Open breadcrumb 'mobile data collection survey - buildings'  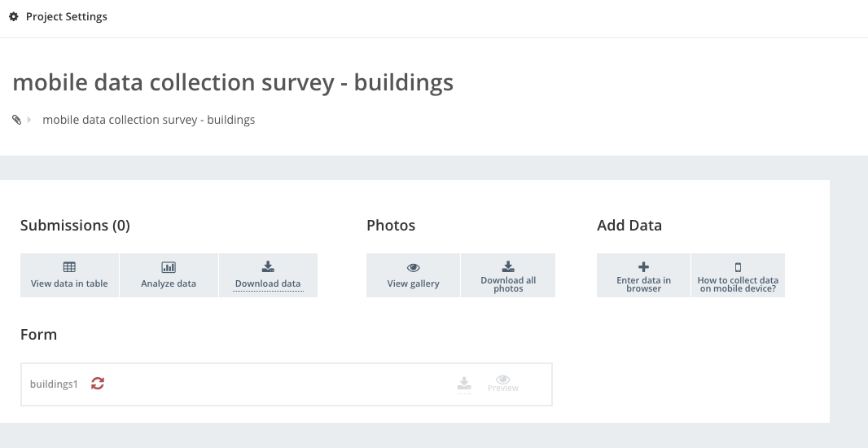148,120
